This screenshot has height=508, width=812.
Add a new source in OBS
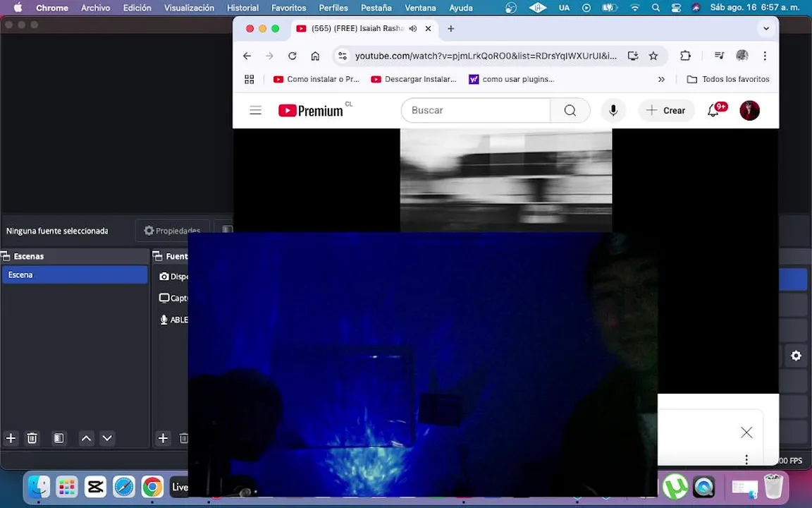pyautogui.click(x=163, y=438)
